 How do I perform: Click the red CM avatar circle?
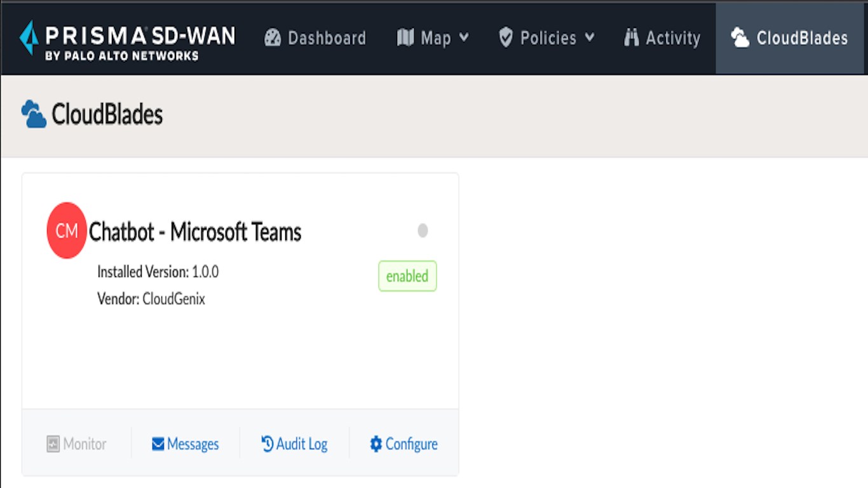pos(67,231)
